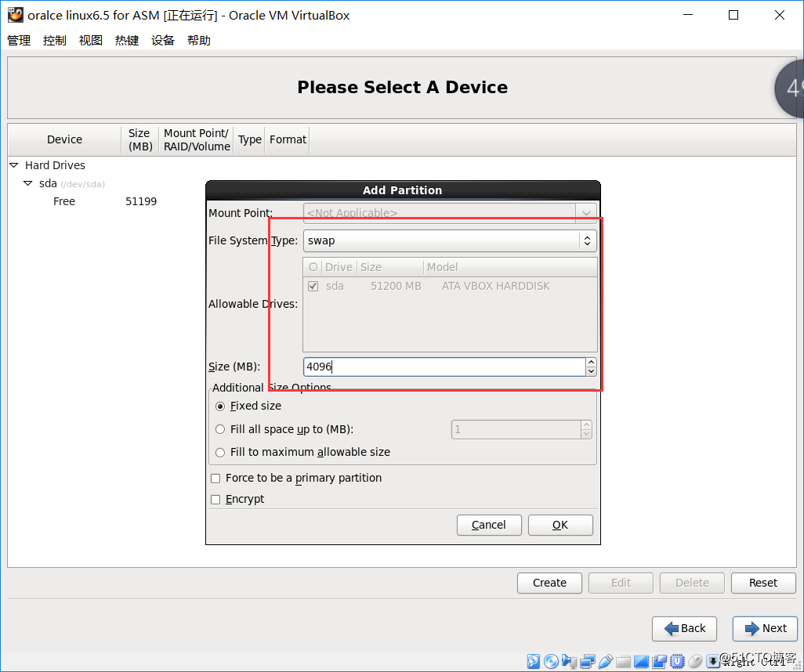Click the CPU virtualization status icon
This screenshot has width=804, height=672.
(x=677, y=661)
